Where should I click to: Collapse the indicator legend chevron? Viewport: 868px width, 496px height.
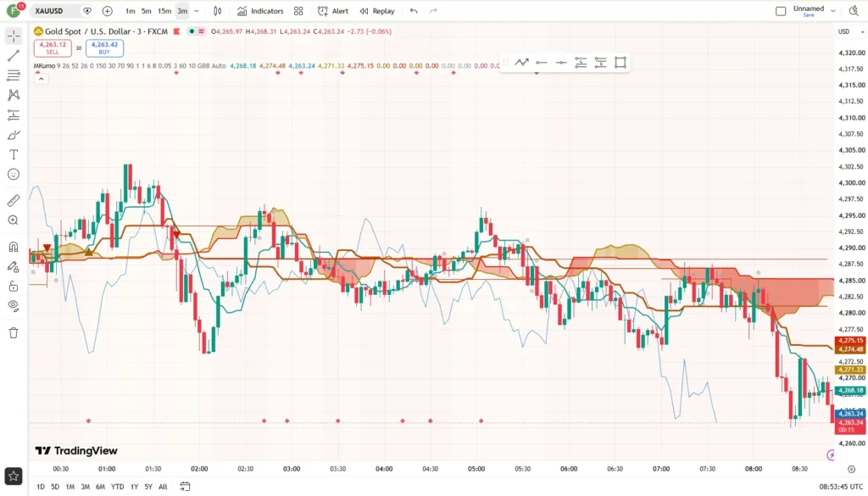pos(41,79)
